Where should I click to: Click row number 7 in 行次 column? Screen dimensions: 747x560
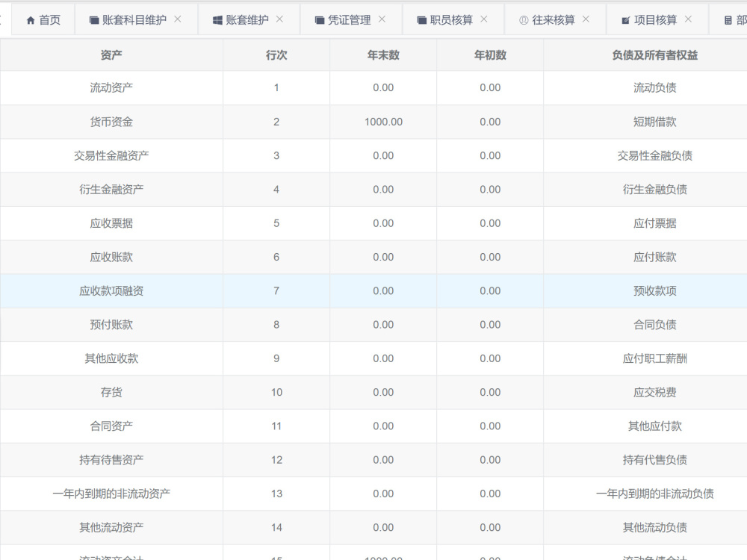(x=276, y=291)
